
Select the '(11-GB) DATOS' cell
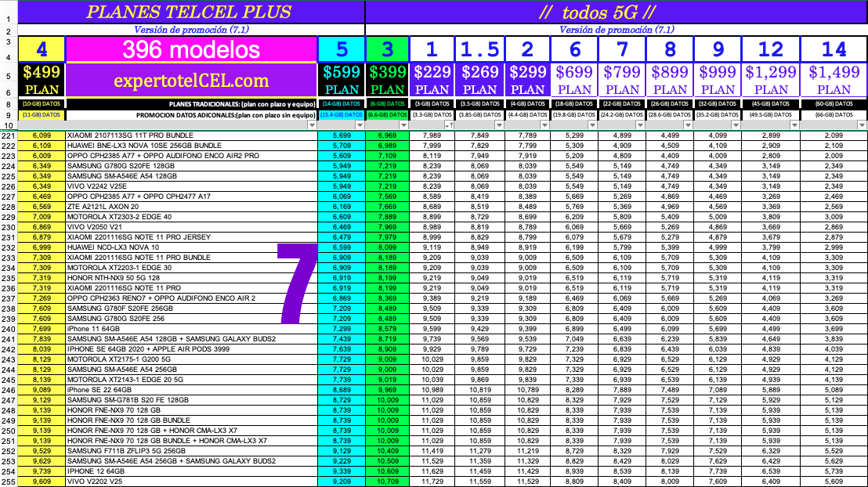tap(42, 115)
